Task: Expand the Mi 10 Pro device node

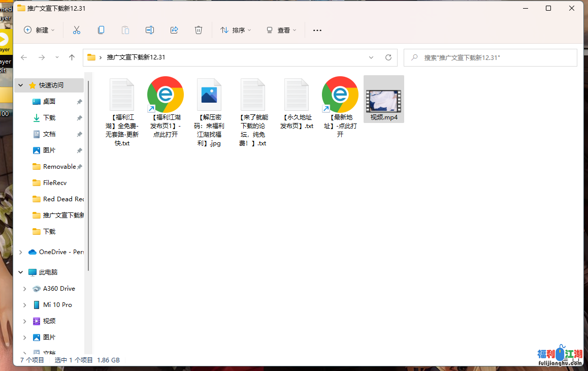Action: pyautogui.click(x=24, y=305)
